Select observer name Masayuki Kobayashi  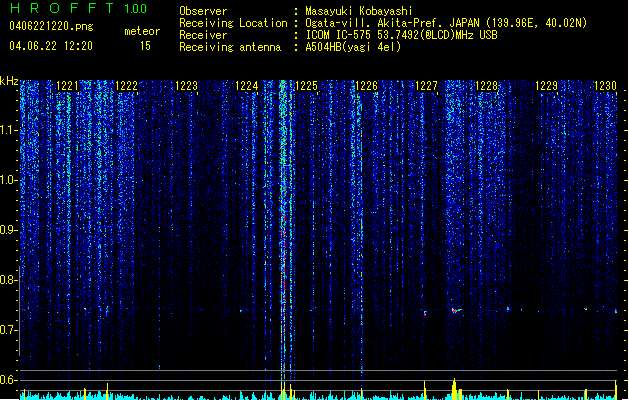pos(359,11)
